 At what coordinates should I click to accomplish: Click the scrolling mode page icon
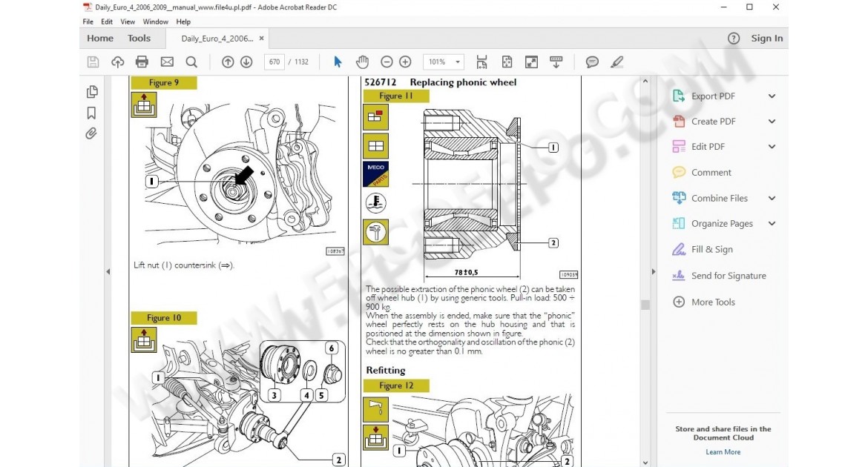(481, 62)
